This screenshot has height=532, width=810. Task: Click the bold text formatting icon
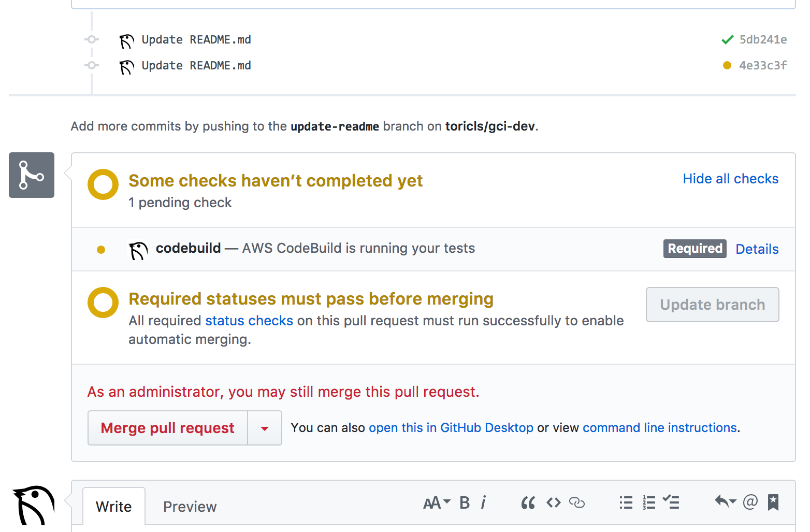click(x=465, y=502)
